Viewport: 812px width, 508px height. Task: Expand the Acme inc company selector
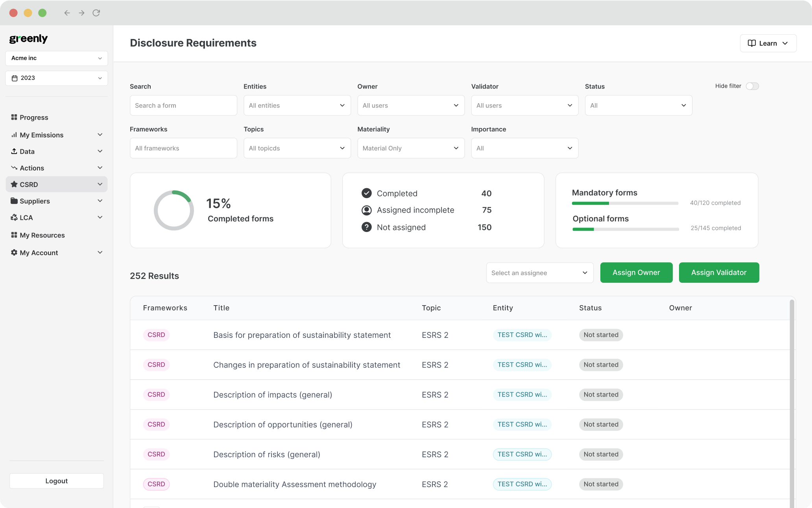[56, 58]
